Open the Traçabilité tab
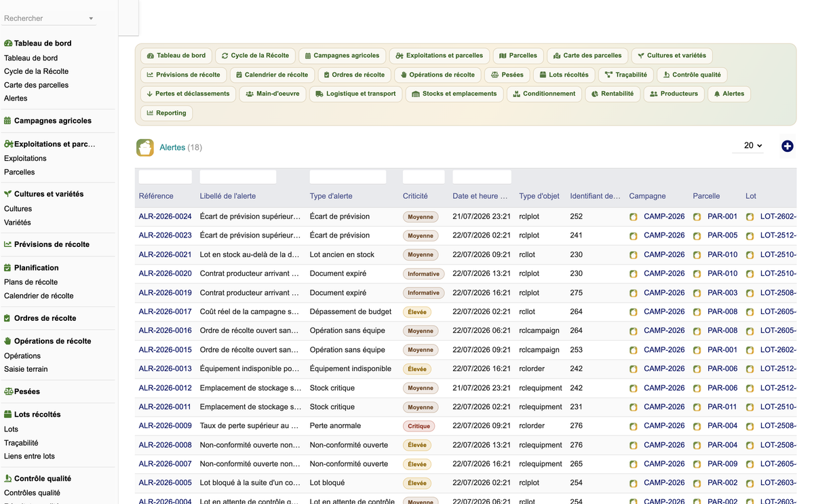Viewport: 814px width, 504px height. [625, 75]
